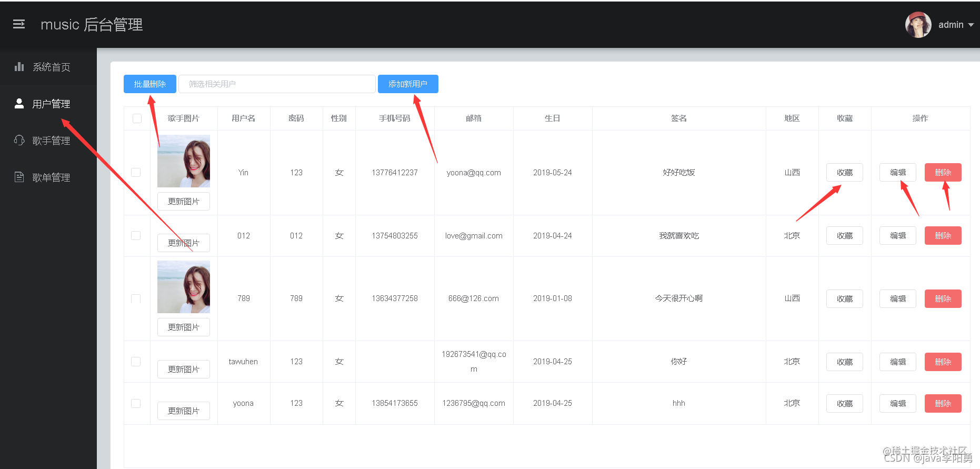The width and height of the screenshot is (980, 469).
Task: Click 编辑 button for user 012
Action: click(x=898, y=236)
